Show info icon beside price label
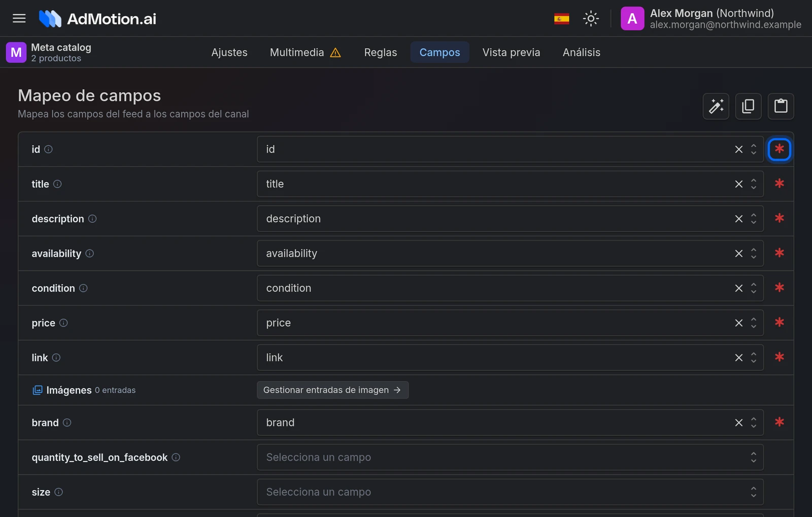The width and height of the screenshot is (812, 517). click(x=63, y=323)
